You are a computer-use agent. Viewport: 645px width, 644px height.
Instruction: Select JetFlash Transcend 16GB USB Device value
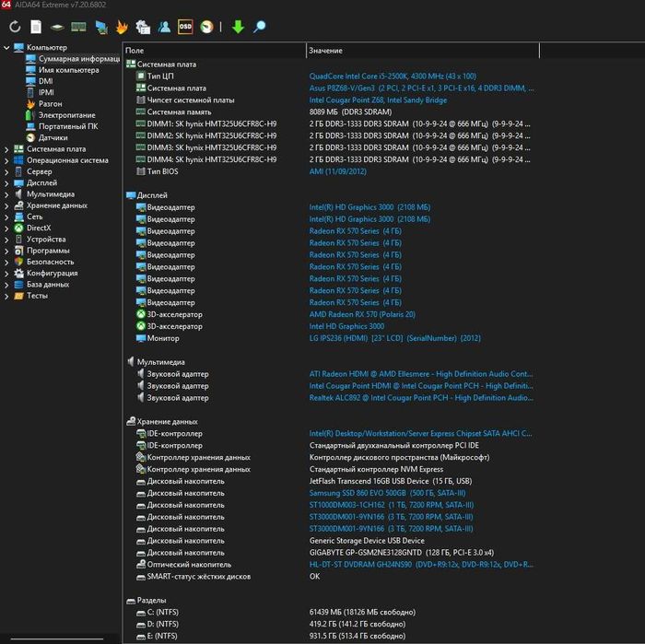point(390,481)
